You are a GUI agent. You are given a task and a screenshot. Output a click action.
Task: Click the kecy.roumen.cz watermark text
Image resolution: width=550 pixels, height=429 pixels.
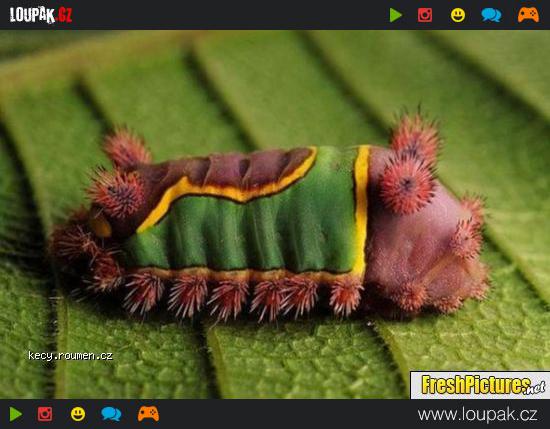[70, 355]
